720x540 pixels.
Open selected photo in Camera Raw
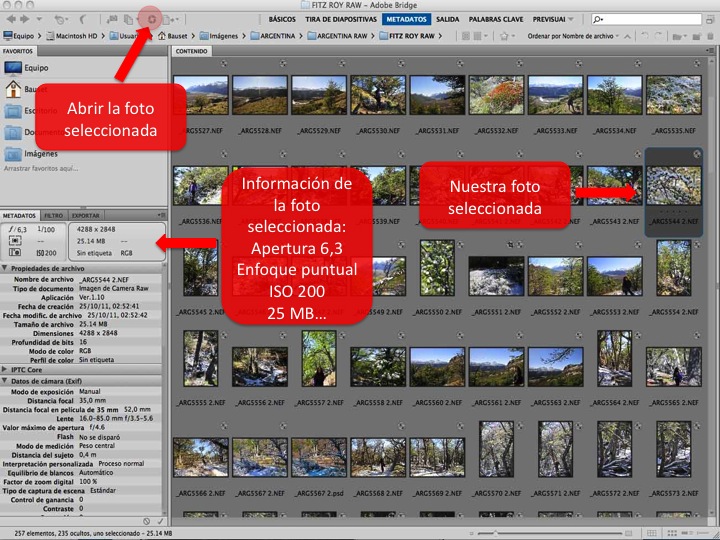(x=152, y=19)
